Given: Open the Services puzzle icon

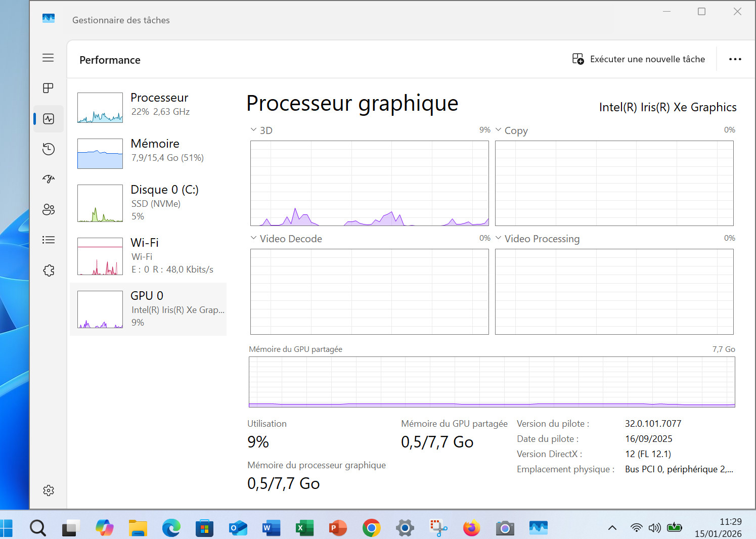Looking at the screenshot, I should click(49, 271).
